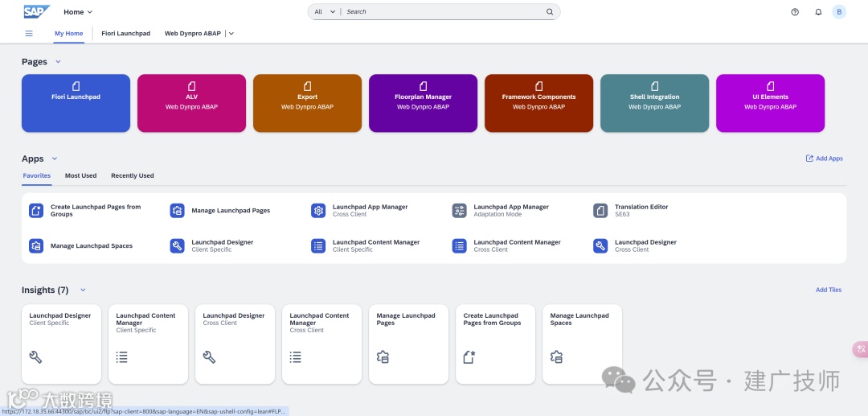Click Create Launchpad Pages from Groups favorite icon
The width and height of the screenshot is (868, 416).
pyautogui.click(x=36, y=211)
